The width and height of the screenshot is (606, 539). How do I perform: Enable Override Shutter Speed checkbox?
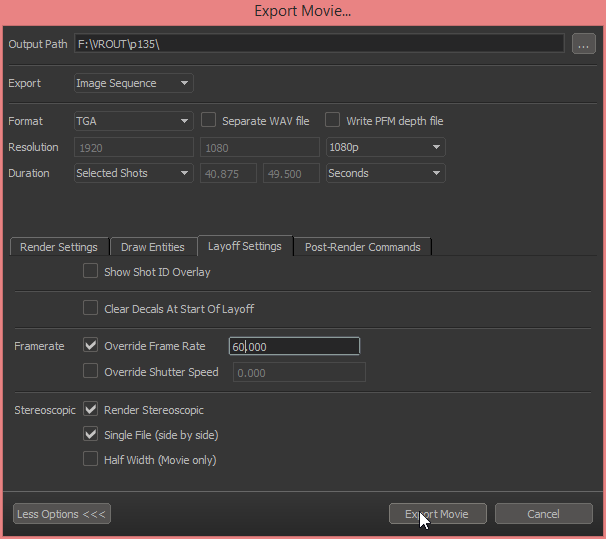point(91,372)
